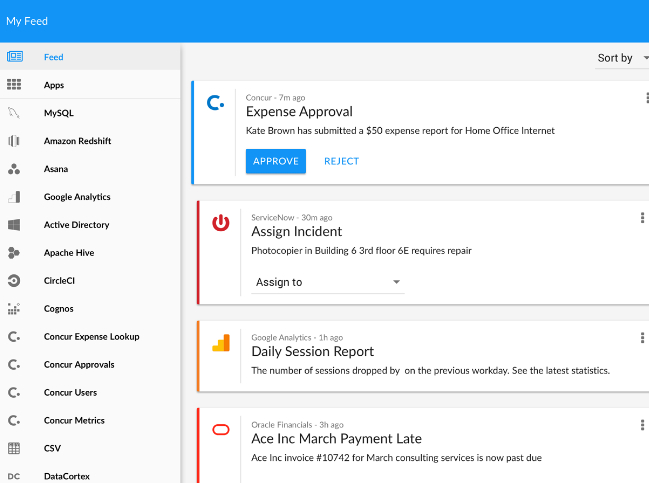The width and height of the screenshot is (649, 483).
Task: Click the CSV table icon
Action: [14, 448]
